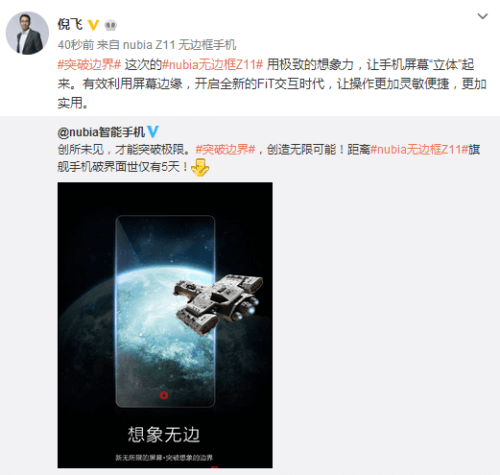Enlarge the spaceship poster image

(x=165, y=325)
